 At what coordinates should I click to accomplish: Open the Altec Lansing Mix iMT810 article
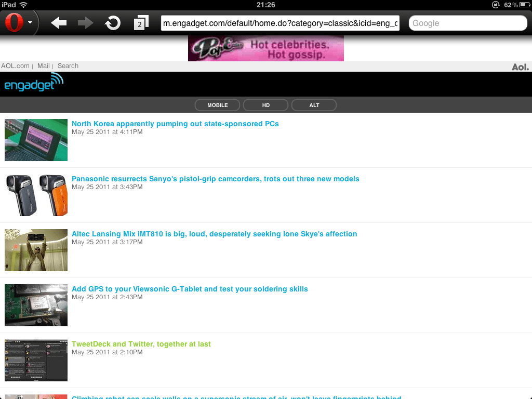click(215, 234)
